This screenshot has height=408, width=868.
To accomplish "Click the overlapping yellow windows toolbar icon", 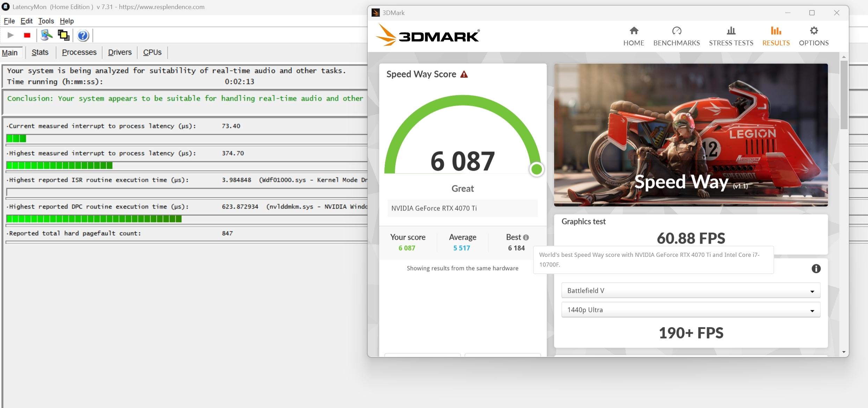I will tap(63, 35).
